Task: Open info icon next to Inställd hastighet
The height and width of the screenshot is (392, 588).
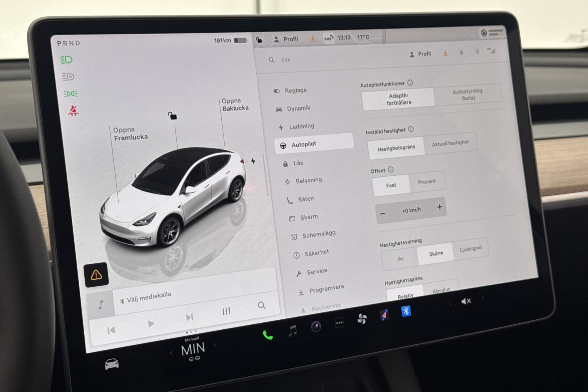Action: pyautogui.click(x=411, y=129)
